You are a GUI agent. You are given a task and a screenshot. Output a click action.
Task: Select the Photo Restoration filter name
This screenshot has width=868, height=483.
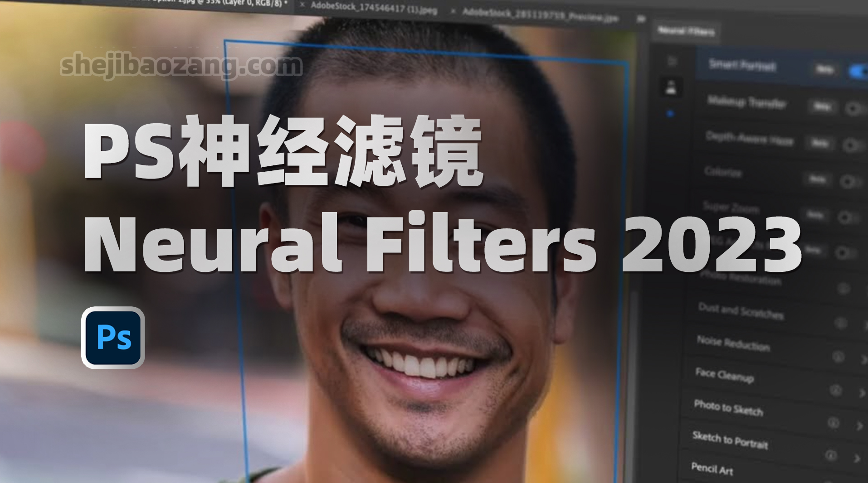coord(741,277)
